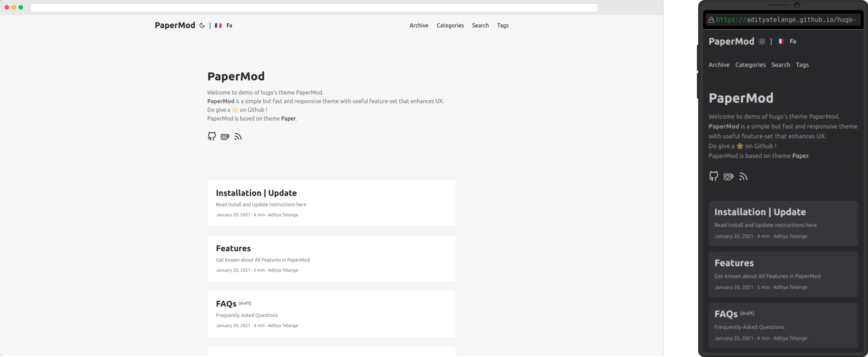Follow the Paper theme link on desktop
Screen dimensions: 868x357
(x=288, y=118)
